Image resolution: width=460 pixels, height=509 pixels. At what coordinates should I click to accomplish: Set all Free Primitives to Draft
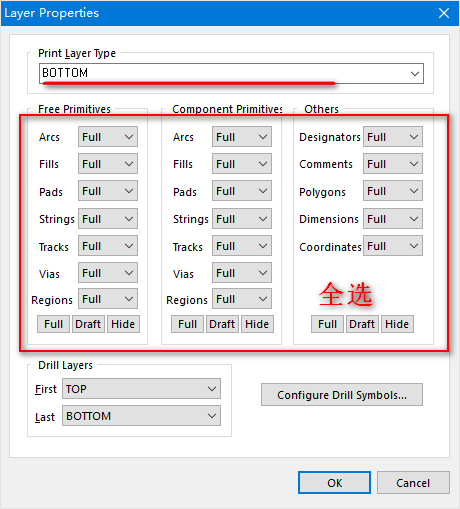[x=88, y=324]
